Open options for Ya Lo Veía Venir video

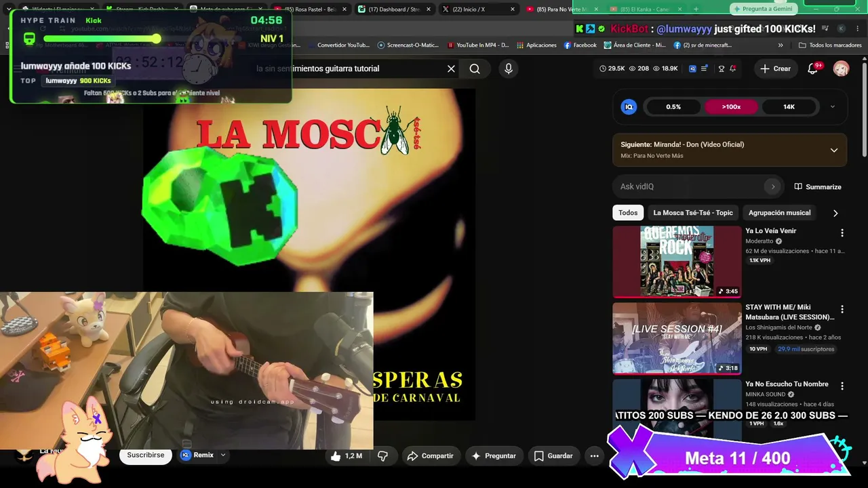pyautogui.click(x=842, y=233)
